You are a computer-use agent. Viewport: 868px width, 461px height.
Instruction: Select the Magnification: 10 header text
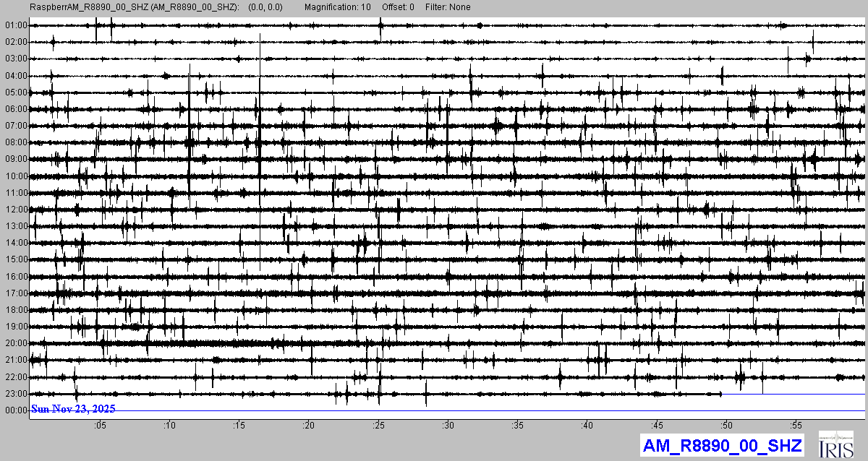tap(338, 7)
